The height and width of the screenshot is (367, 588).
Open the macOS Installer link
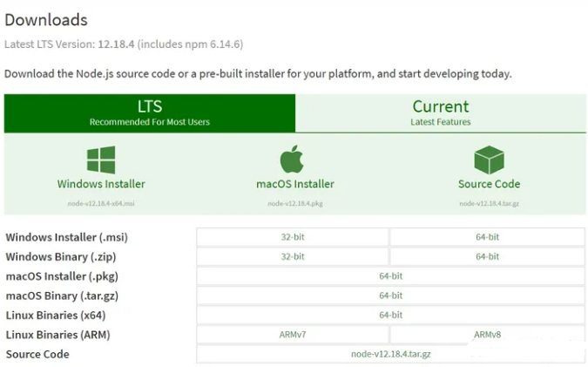(x=295, y=184)
